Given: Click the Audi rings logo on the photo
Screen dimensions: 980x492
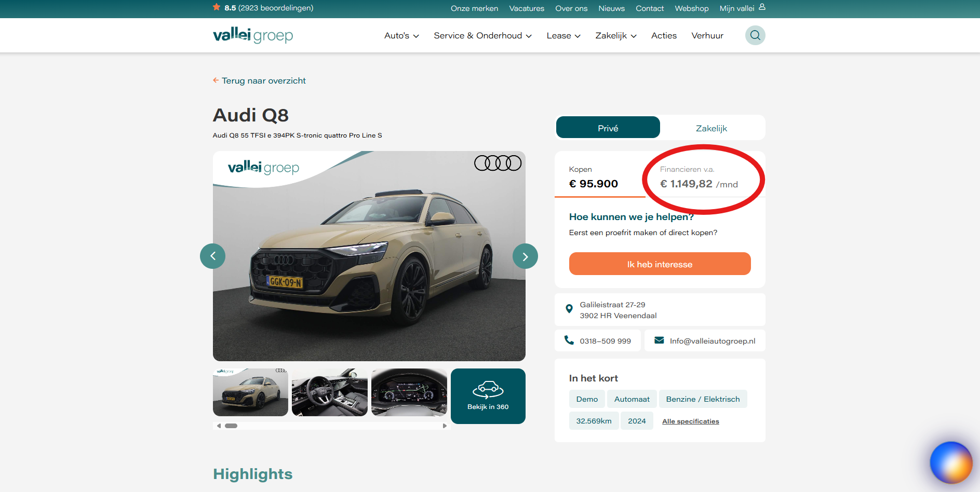Looking at the screenshot, I should (x=498, y=163).
